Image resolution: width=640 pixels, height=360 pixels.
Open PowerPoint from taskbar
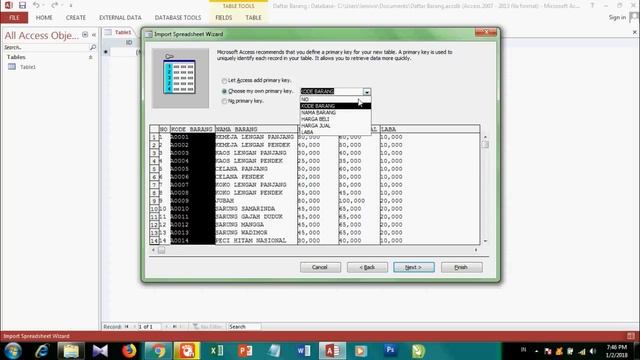coord(245,351)
